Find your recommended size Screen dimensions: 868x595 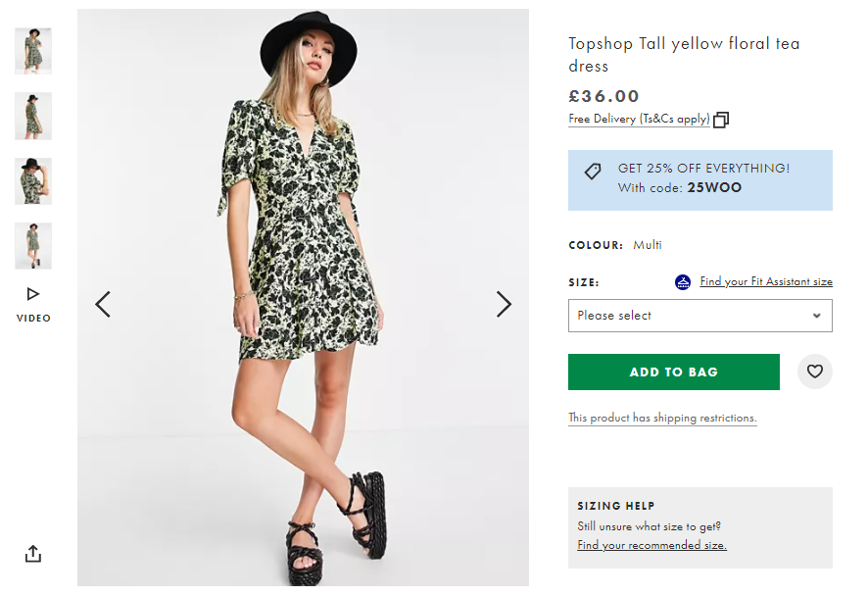[650, 544]
